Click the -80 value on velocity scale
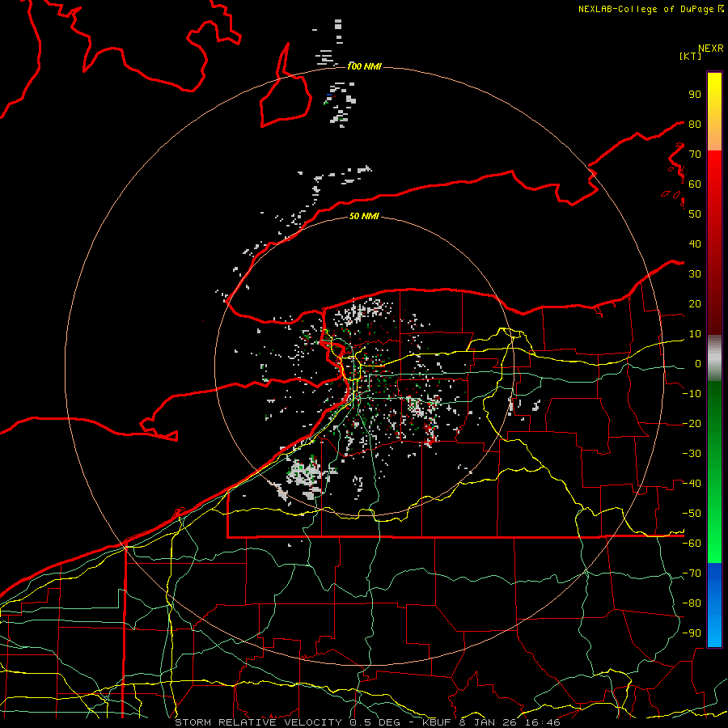 [692, 603]
